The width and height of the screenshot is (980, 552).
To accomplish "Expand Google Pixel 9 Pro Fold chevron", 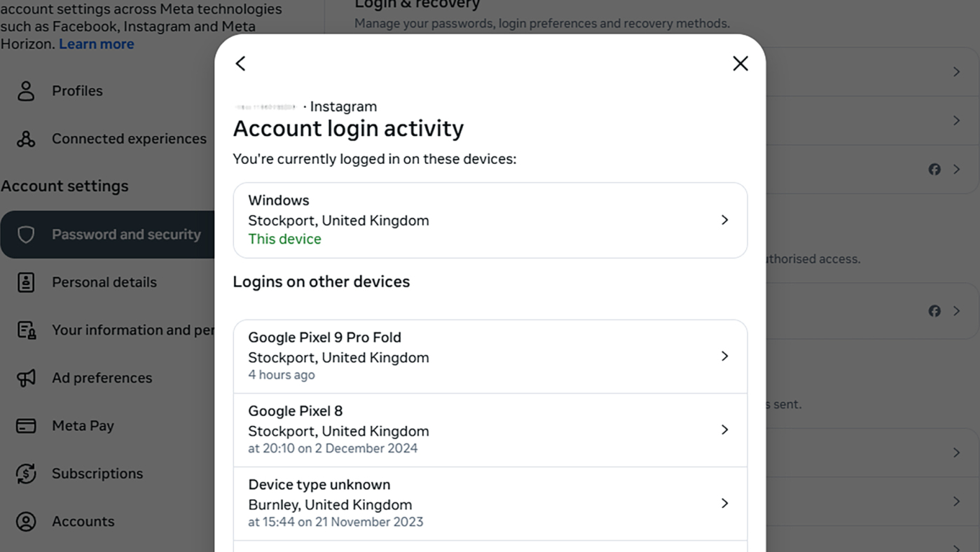I will coord(724,356).
